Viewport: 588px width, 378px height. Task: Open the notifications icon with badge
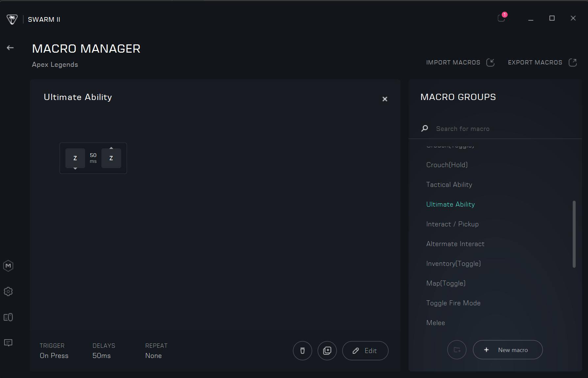coord(501,18)
